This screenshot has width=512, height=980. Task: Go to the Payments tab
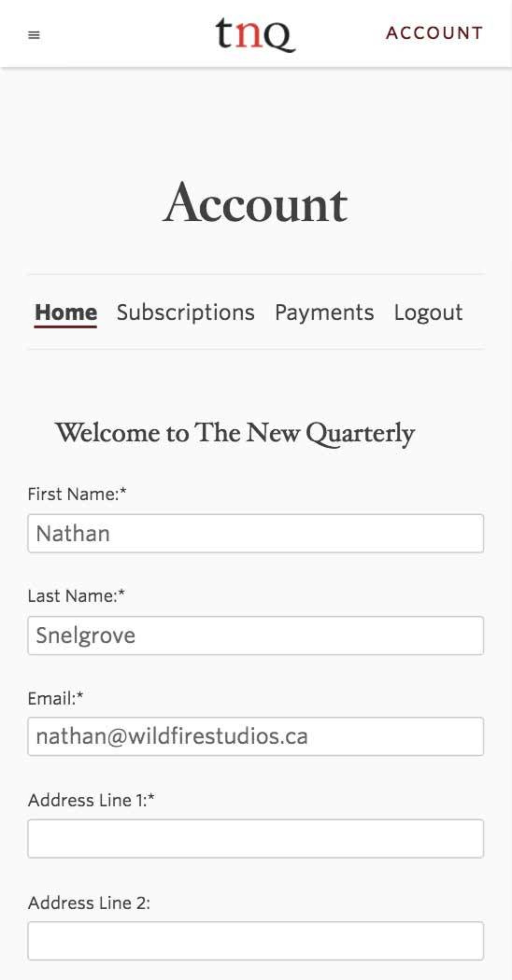[324, 313]
